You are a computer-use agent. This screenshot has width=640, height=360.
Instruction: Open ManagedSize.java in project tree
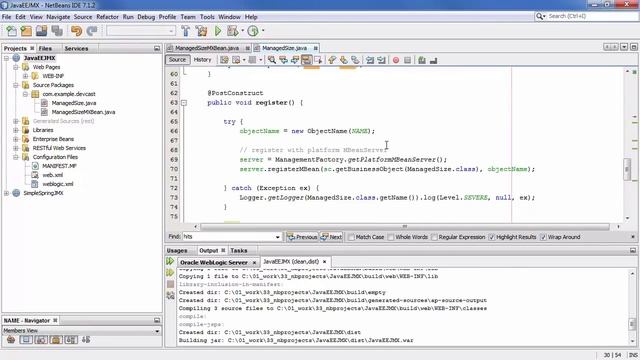click(73, 103)
